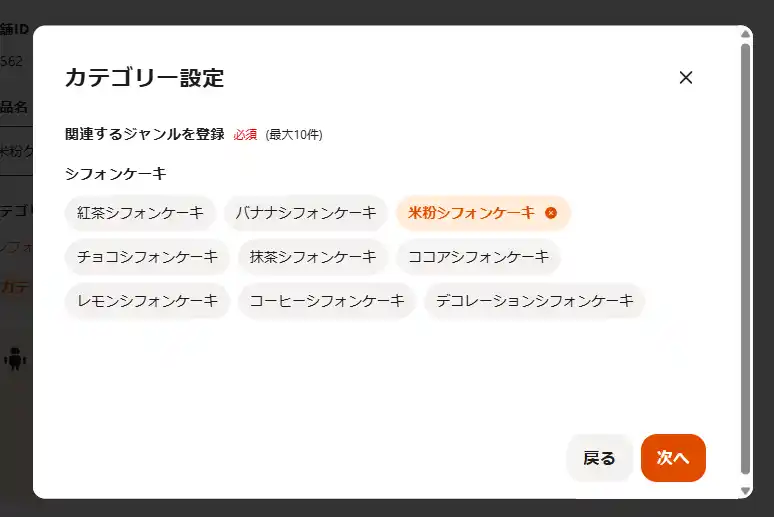Click the dialog scrollbar up arrow
Image resolution: width=774 pixels, height=517 pixels.
click(745, 36)
